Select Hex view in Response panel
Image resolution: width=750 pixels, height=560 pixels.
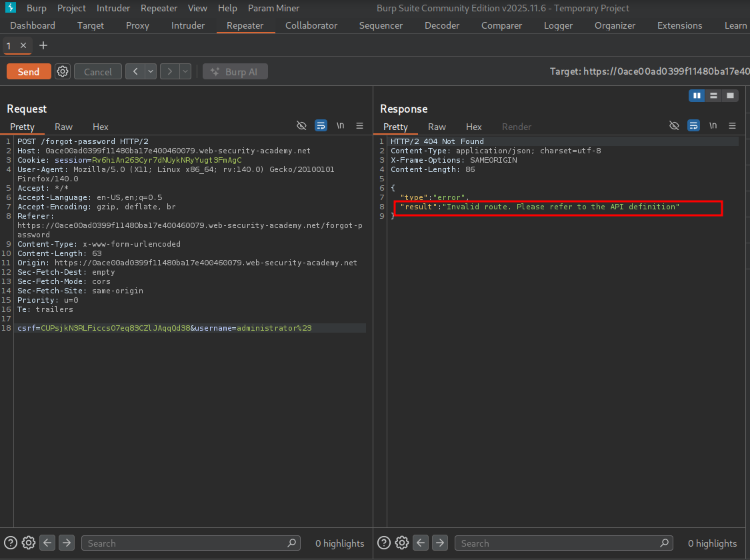pyautogui.click(x=473, y=127)
